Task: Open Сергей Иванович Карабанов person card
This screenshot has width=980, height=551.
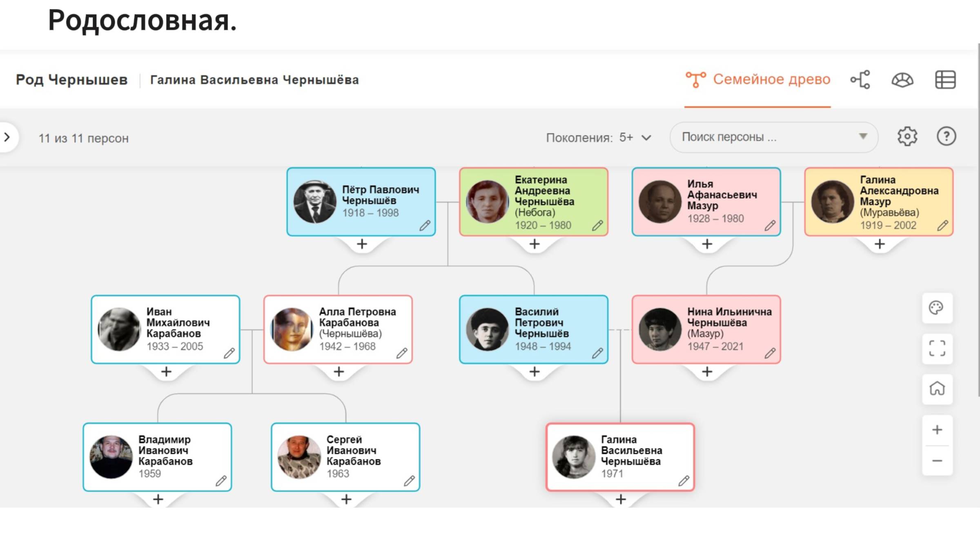Action: click(345, 457)
